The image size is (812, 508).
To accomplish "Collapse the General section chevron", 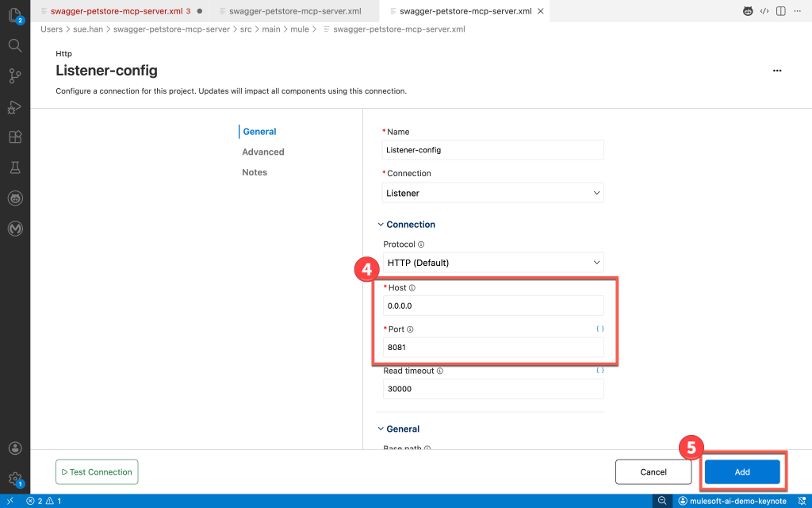I will pyautogui.click(x=381, y=429).
